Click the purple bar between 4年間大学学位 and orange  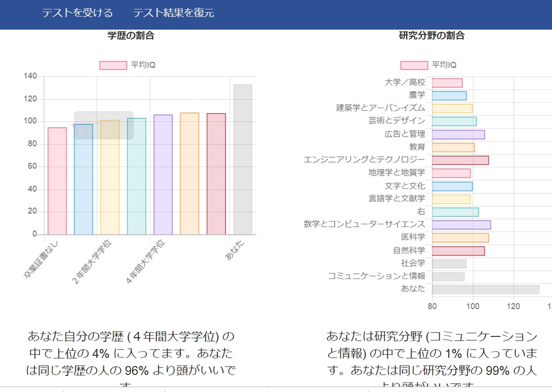[x=163, y=175]
